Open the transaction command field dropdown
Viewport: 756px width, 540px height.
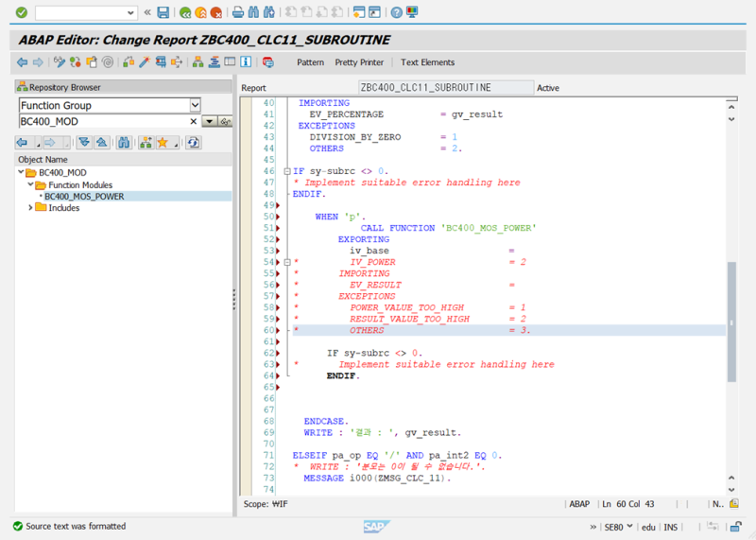pos(130,13)
